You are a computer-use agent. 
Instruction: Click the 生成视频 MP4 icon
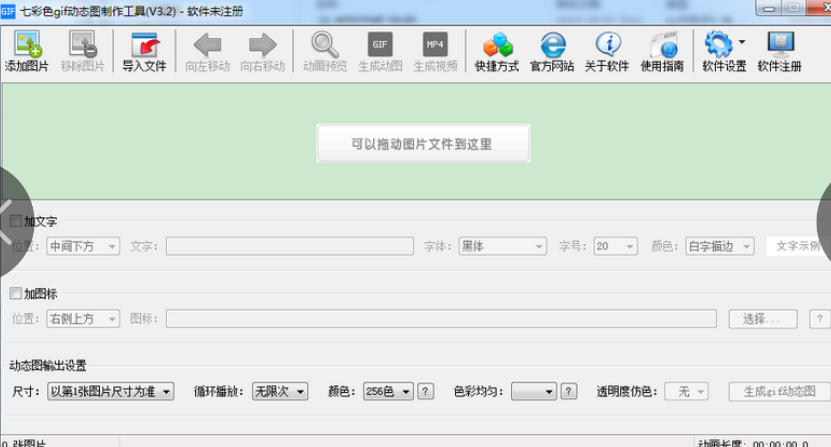coord(435,45)
